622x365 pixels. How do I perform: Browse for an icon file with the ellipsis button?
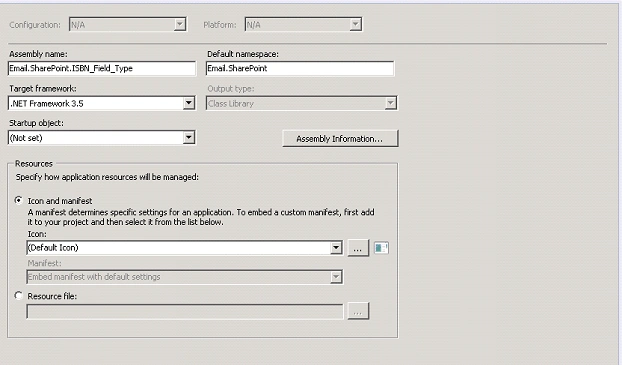pos(358,248)
